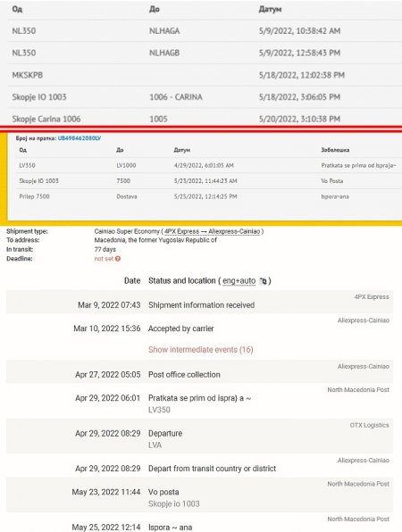Open the eng+auto language selector
This screenshot has height=532, width=402.
239,281
